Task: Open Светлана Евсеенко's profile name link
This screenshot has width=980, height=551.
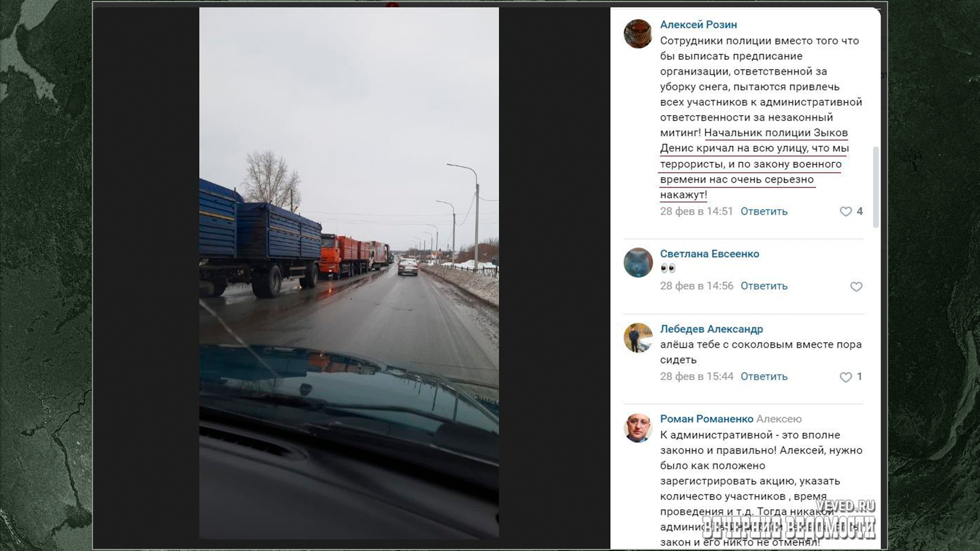Action: point(709,254)
